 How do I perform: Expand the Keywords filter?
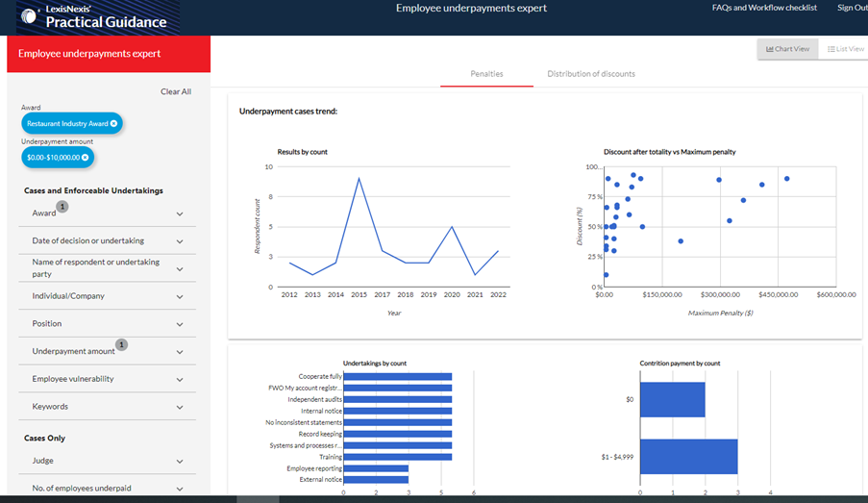click(x=180, y=408)
